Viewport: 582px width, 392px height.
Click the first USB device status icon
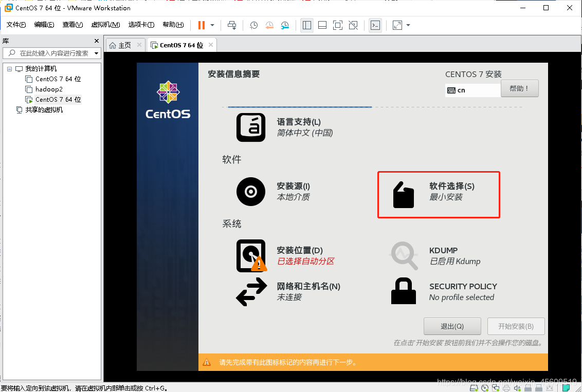click(x=528, y=388)
